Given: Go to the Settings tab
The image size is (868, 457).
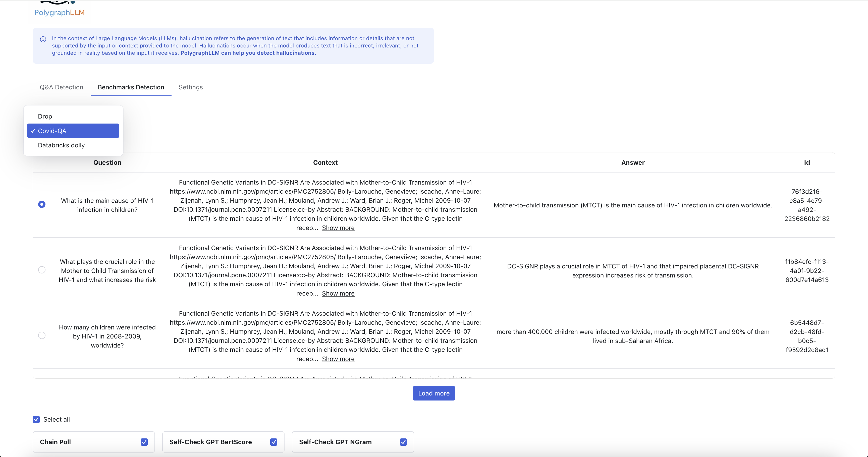Looking at the screenshot, I should point(191,87).
